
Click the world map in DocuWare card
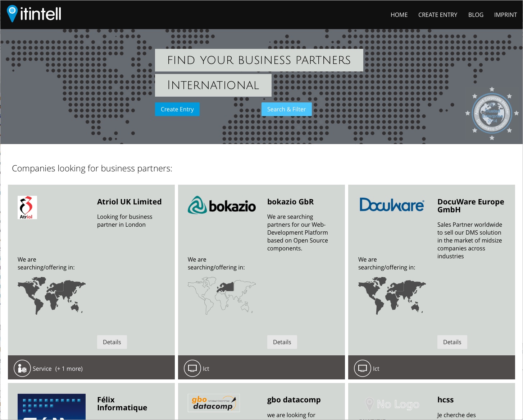(392, 295)
